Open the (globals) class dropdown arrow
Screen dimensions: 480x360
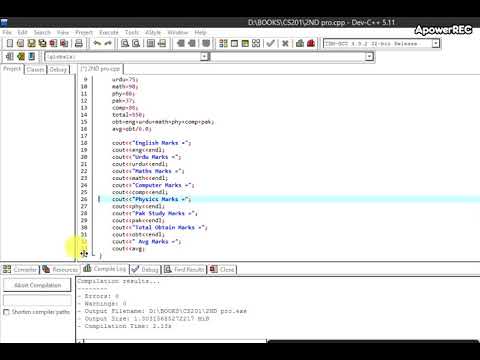pyautogui.click(x=204, y=57)
